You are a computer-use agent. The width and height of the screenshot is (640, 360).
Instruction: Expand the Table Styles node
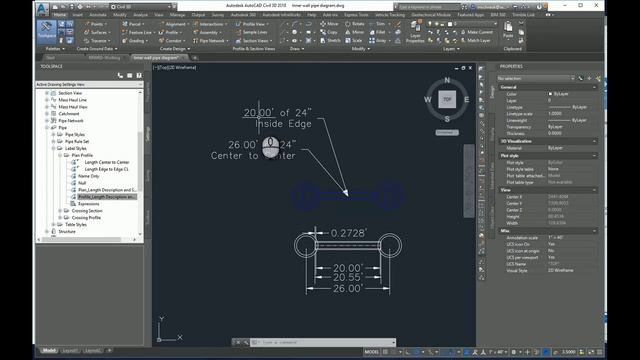point(53,225)
